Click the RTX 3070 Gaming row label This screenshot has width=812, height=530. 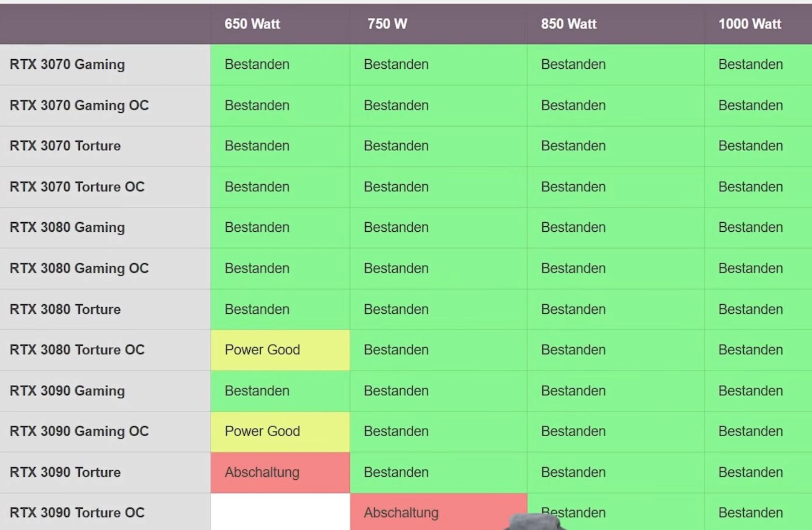click(x=67, y=64)
